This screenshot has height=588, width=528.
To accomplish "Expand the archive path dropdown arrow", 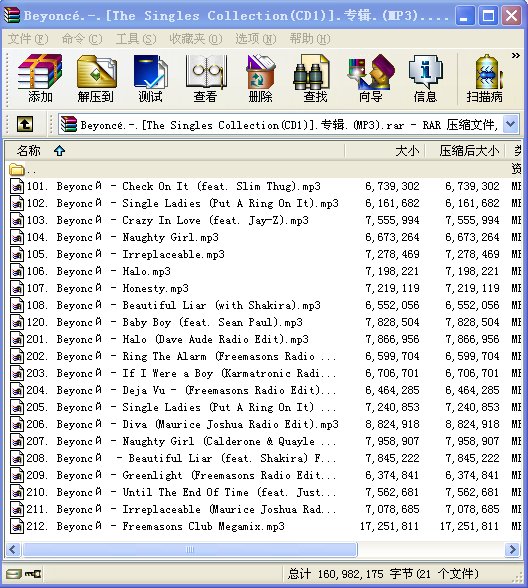I will tap(510, 124).
